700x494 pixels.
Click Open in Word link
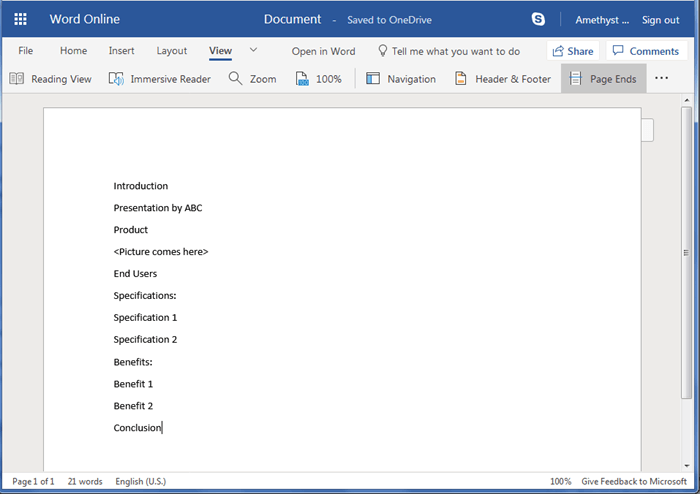point(323,51)
